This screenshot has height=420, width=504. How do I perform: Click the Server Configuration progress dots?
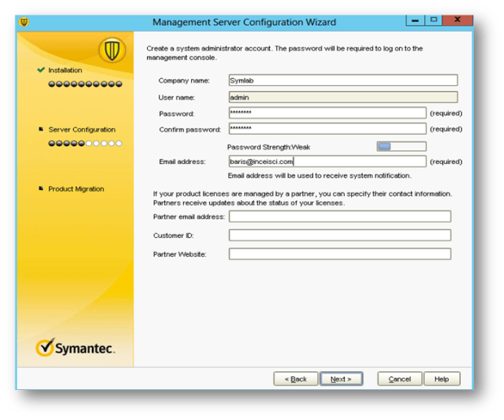click(x=85, y=143)
